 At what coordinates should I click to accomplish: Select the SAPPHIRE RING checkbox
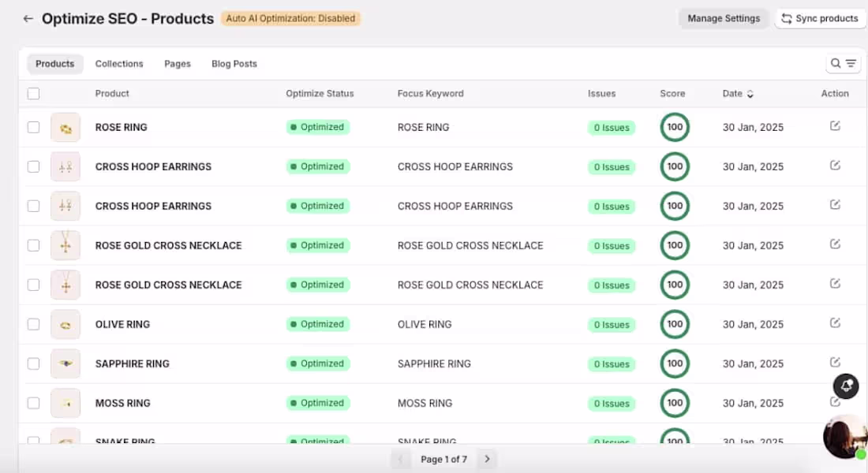pyautogui.click(x=34, y=363)
